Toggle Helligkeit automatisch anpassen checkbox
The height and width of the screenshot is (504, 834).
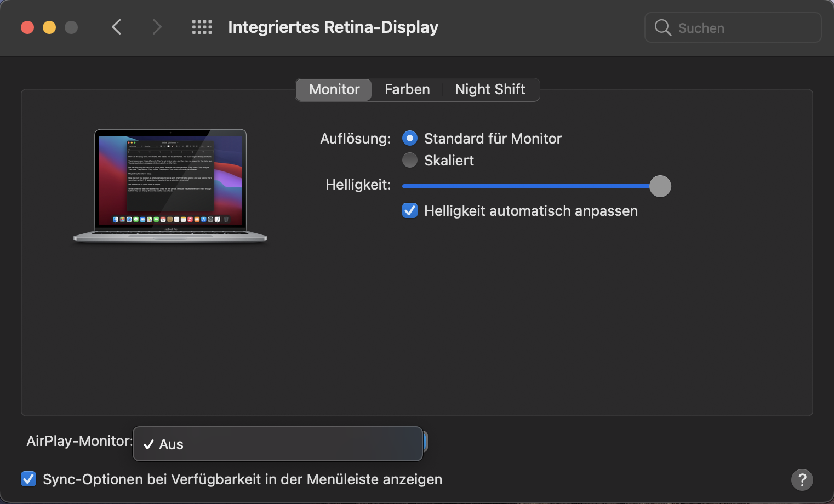[x=410, y=211]
